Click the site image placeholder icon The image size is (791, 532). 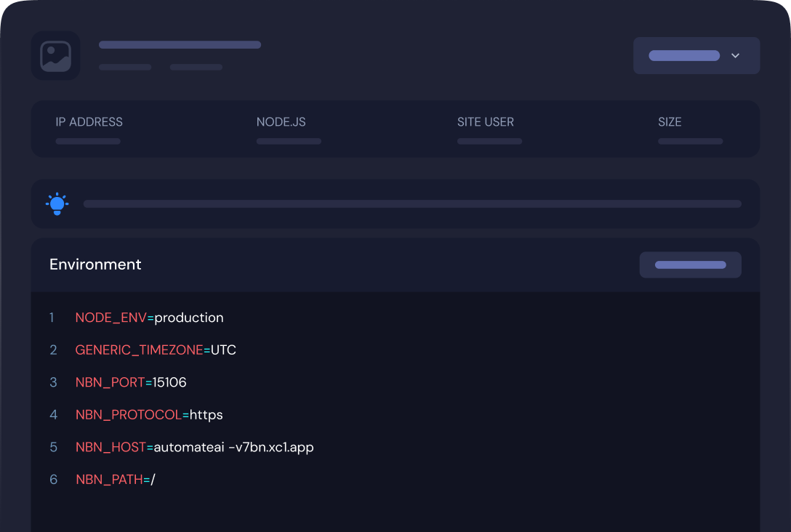[x=56, y=56]
